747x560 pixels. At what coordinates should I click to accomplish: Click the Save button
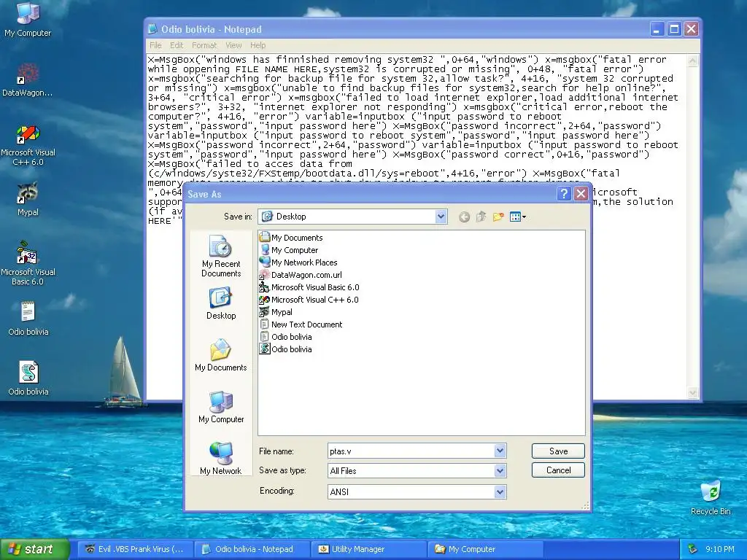(x=558, y=451)
